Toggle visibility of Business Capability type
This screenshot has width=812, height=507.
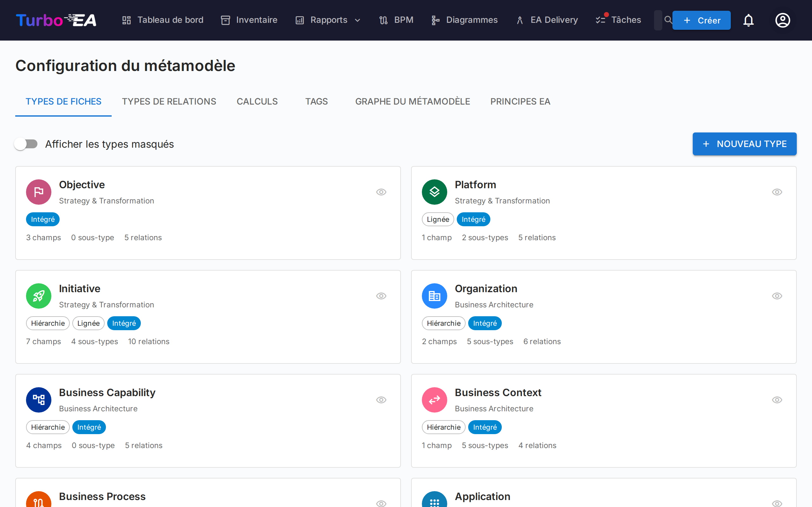coord(381,400)
